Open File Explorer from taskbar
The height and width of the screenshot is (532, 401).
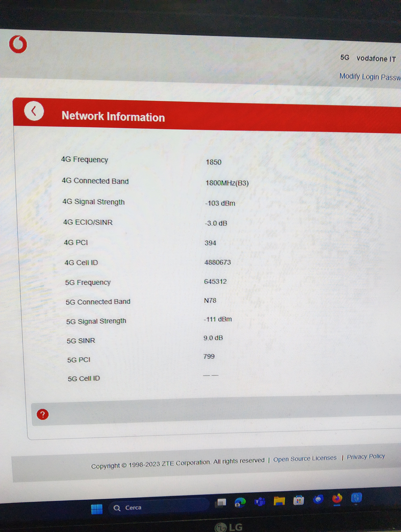[279, 501]
